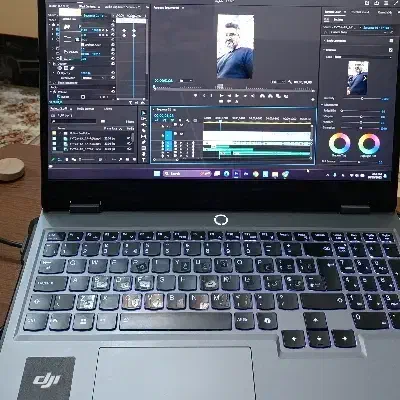Toggle the Creative section checkbox in Lumetri
The image size is (400, 400).
point(391,50)
